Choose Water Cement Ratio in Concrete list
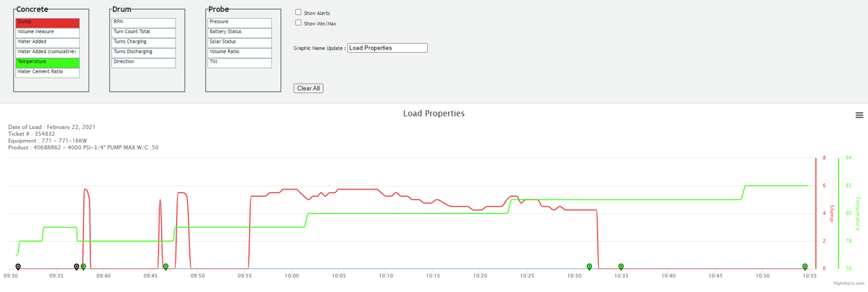 point(47,72)
